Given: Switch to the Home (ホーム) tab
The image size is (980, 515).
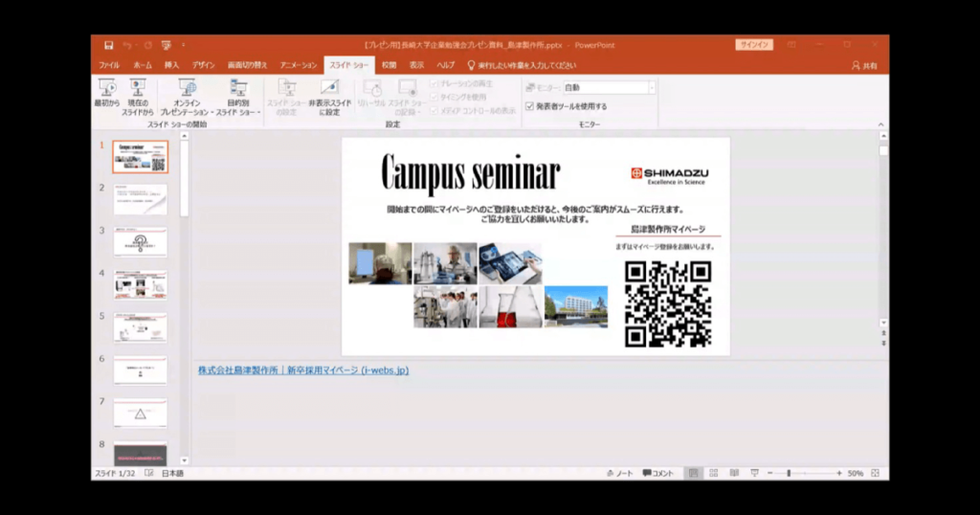Looking at the screenshot, I should tap(143, 65).
